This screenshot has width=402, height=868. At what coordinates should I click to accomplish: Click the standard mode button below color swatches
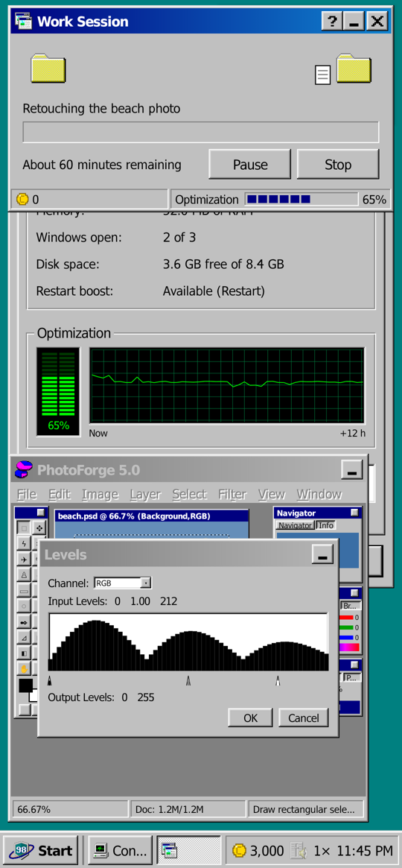point(25,710)
